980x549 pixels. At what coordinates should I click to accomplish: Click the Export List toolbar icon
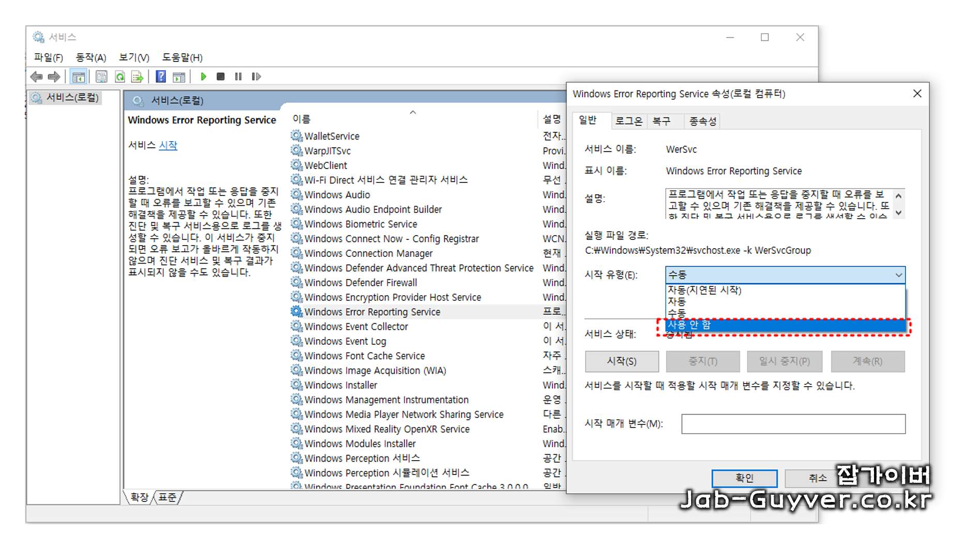pyautogui.click(x=137, y=77)
